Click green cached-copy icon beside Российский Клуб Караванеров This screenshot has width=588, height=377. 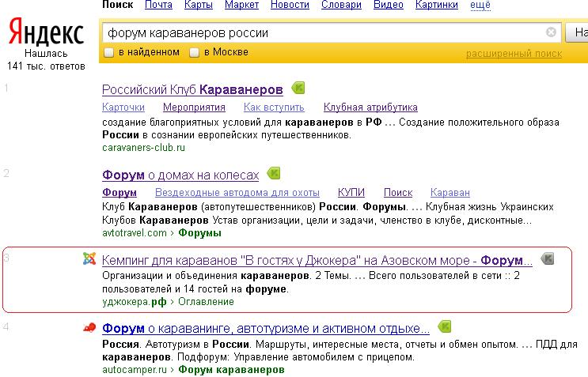298,89
